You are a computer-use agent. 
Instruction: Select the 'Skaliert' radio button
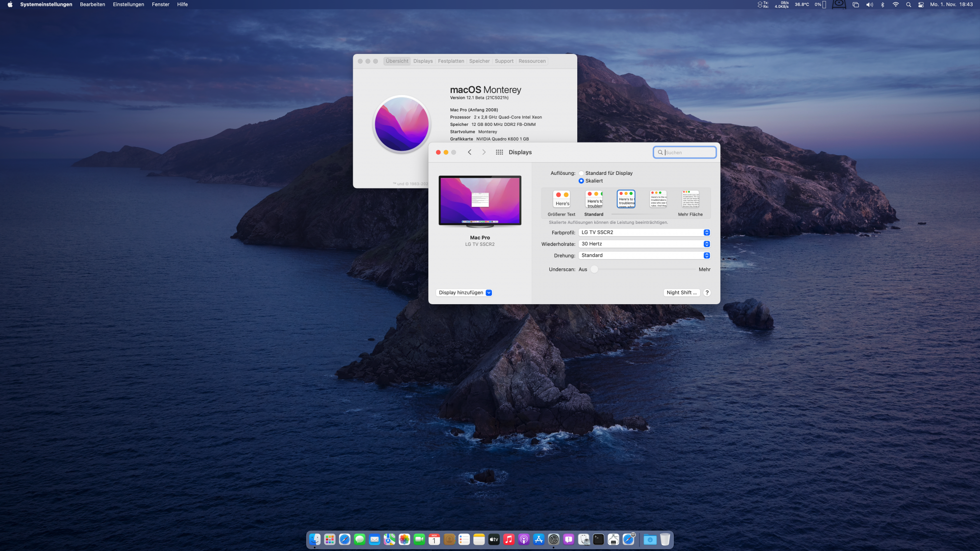pyautogui.click(x=581, y=181)
